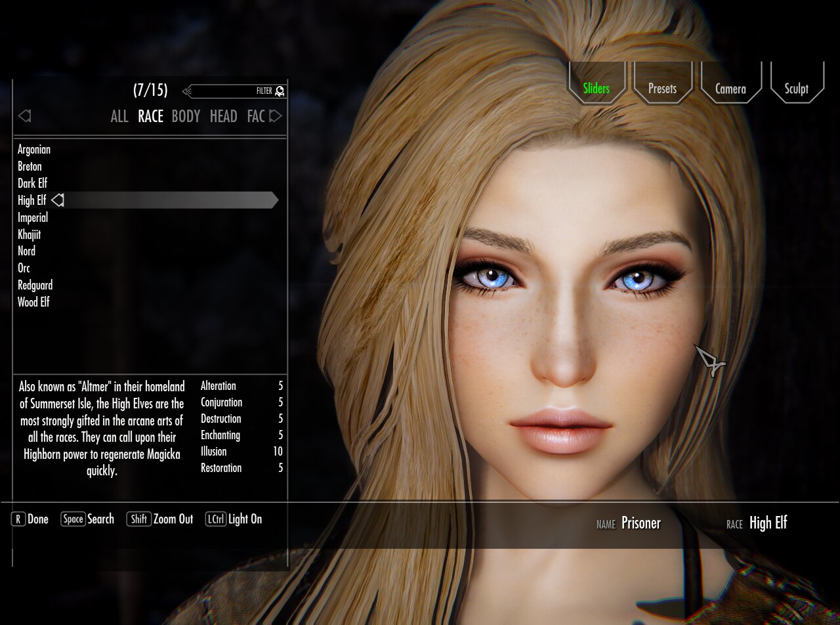Select the Sliders tab
840x625 pixels.
pos(596,89)
